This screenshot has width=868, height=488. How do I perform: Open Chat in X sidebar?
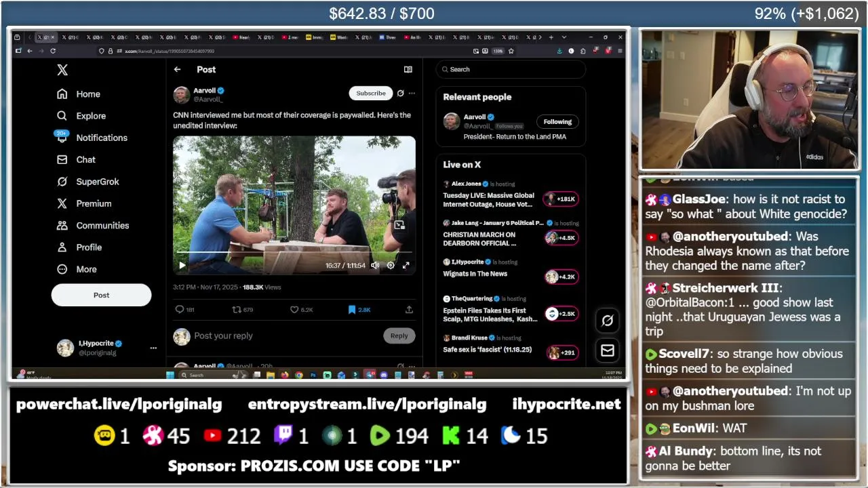click(x=76, y=160)
